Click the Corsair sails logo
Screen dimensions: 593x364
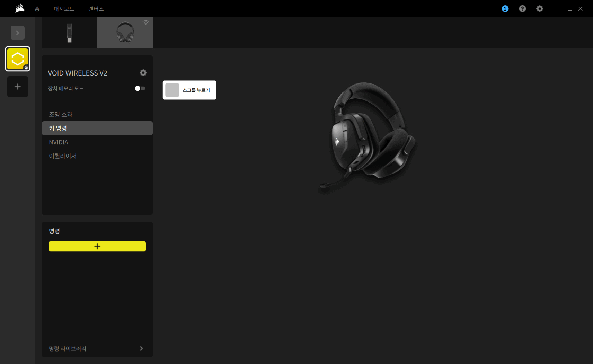(x=20, y=8)
